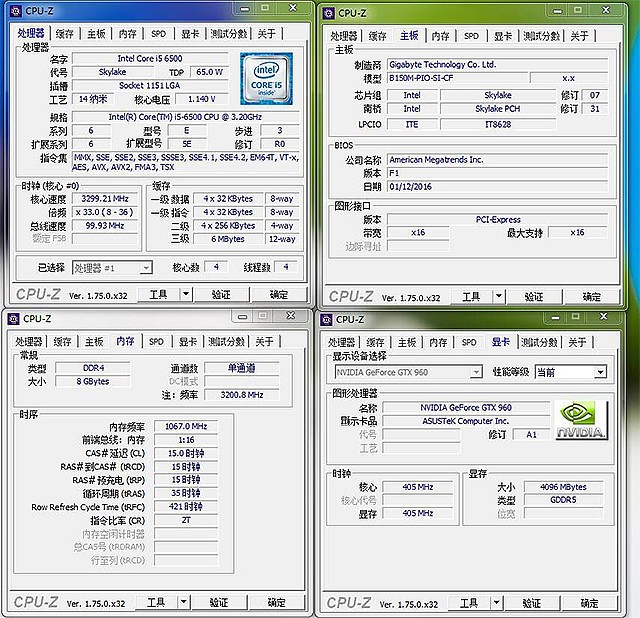Click the CPU-Z app icon in the bottom-left window title bar

click(13, 319)
